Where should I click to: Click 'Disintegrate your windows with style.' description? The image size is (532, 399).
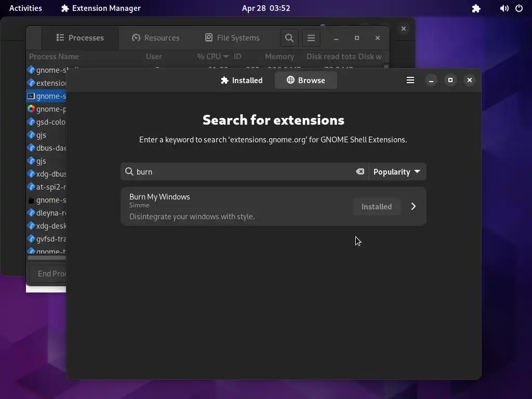(192, 217)
